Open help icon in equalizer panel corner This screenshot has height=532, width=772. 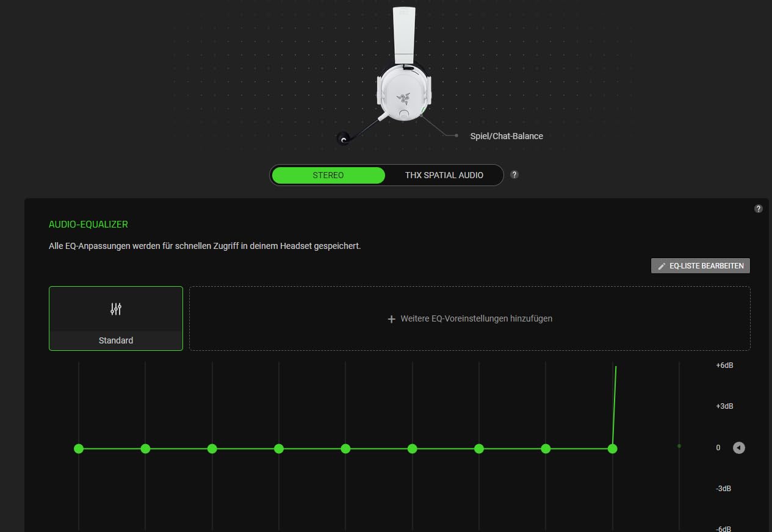pos(759,209)
